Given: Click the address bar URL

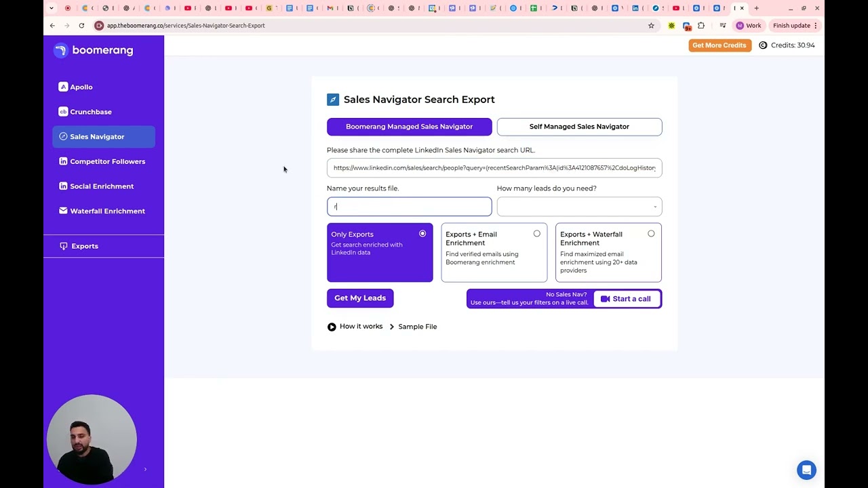Looking at the screenshot, I should [x=186, y=26].
